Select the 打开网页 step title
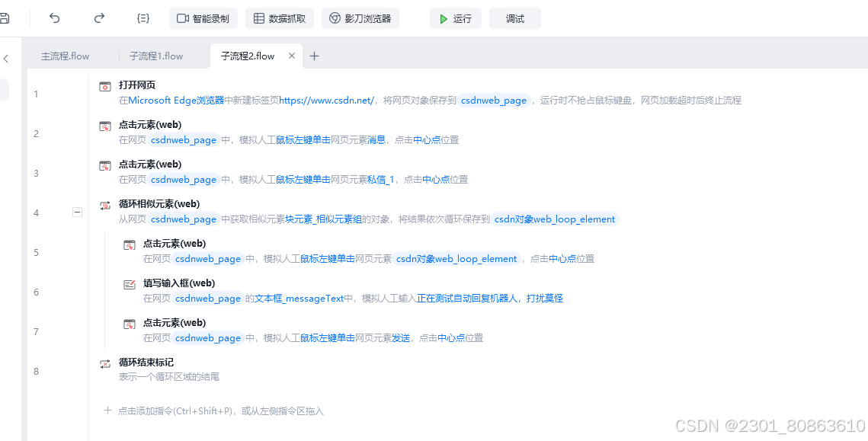 click(137, 85)
